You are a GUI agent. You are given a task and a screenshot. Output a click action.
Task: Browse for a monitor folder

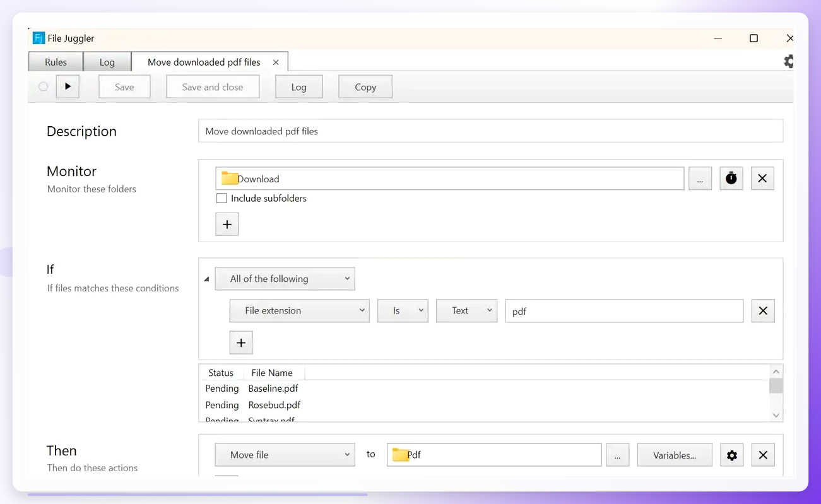[700, 179]
